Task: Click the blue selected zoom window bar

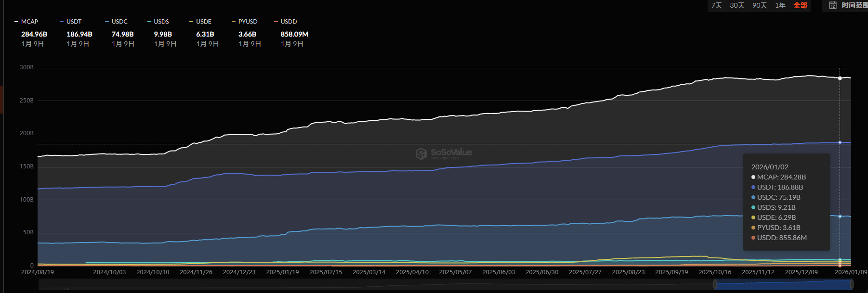Action: (x=783, y=285)
